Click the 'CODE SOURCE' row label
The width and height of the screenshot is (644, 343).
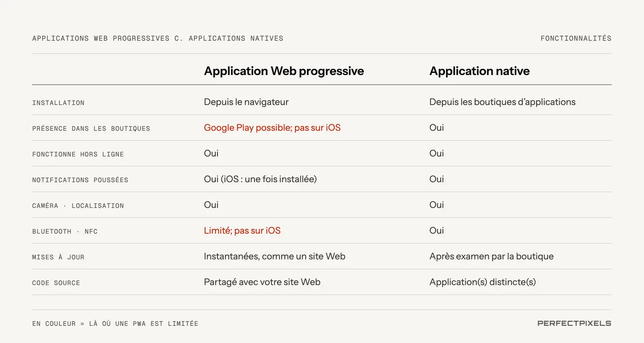click(56, 283)
